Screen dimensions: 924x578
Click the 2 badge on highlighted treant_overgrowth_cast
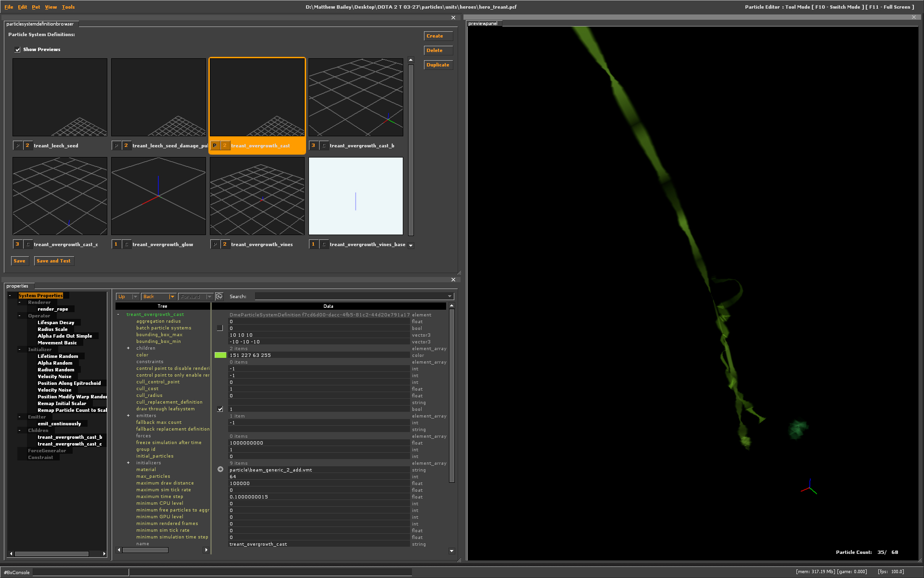click(x=225, y=145)
